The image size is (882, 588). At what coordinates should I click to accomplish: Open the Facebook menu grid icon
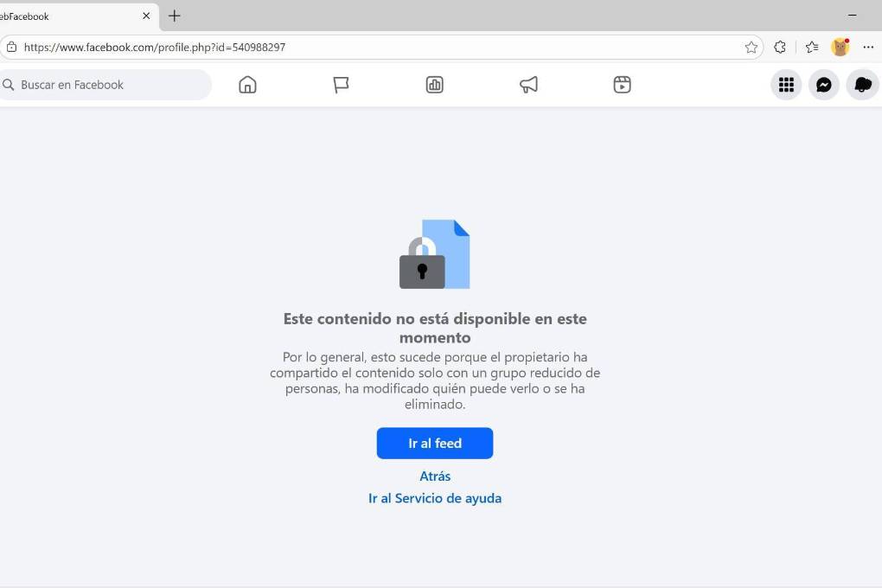click(786, 85)
